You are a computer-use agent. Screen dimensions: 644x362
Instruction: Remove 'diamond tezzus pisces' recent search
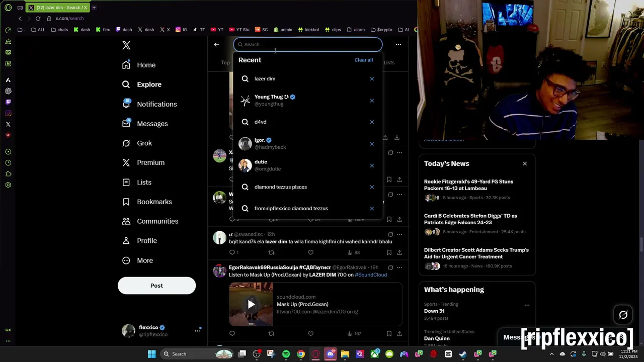pyautogui.click(x=372, y=187)
